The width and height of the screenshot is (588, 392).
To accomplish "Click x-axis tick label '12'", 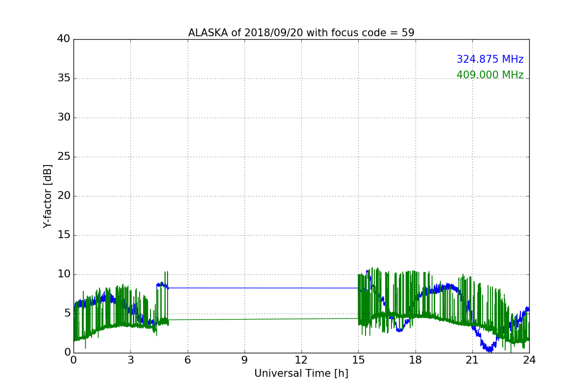I will click(301, 360).
